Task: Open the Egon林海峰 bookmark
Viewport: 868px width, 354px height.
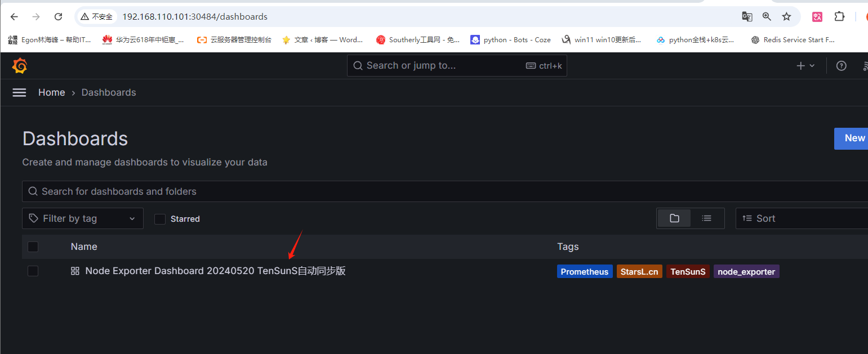Action: pos(50,40)
